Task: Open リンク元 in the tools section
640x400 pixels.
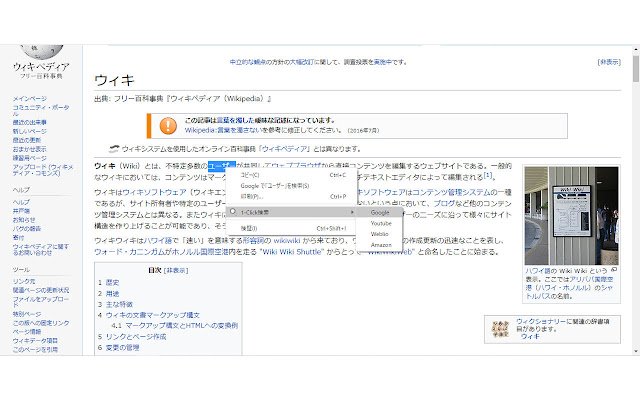Action: (x=24, y=281)
